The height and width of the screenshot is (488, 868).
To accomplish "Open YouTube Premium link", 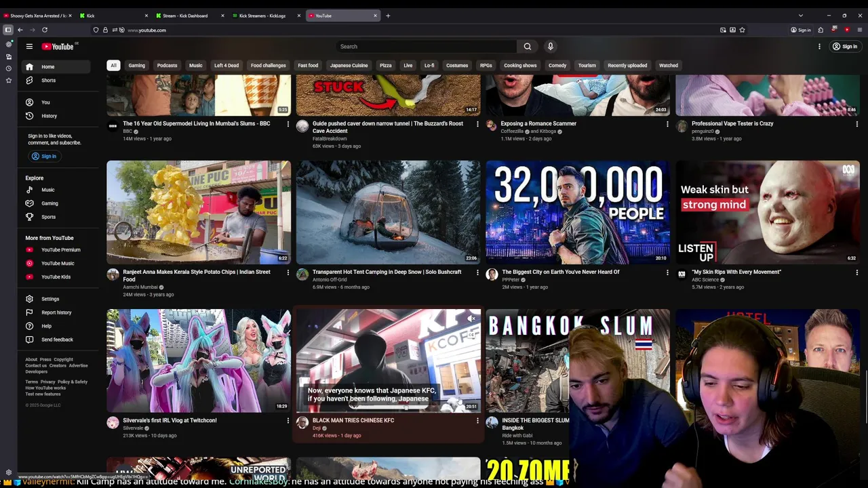I will point(54,249).
